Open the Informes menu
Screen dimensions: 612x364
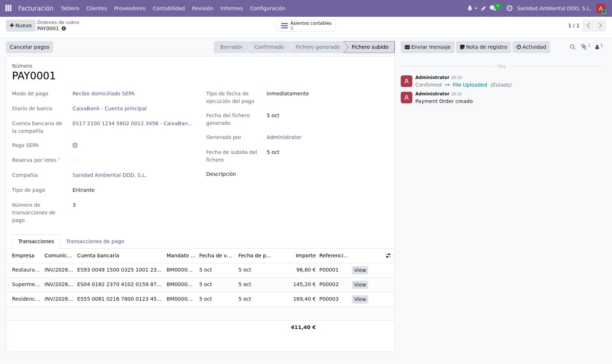[x=232, y=8]
